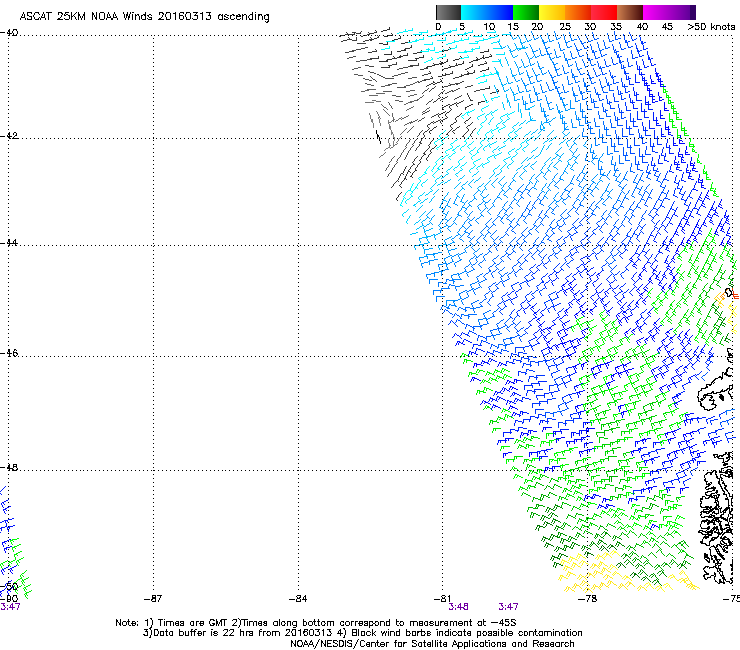
Task: Click the '>50 knots' legend label
Action: point(711,27)
